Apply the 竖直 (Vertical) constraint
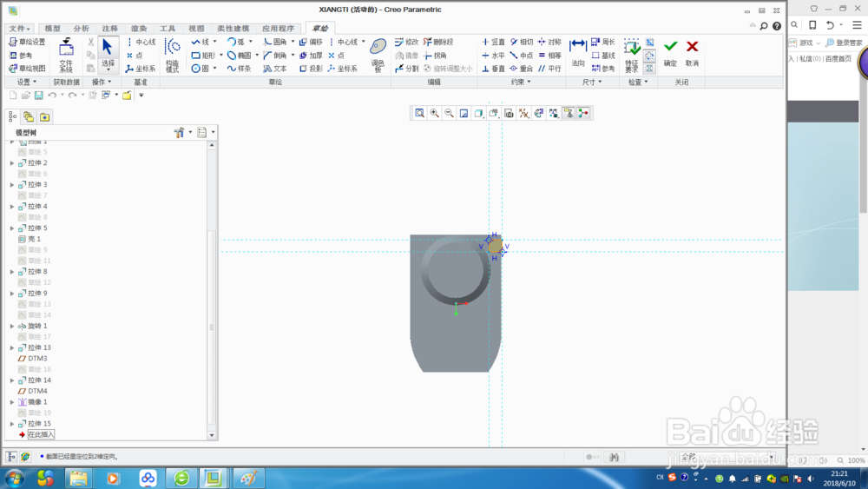Viewport: 868px width, 489px height. point(493,42)
